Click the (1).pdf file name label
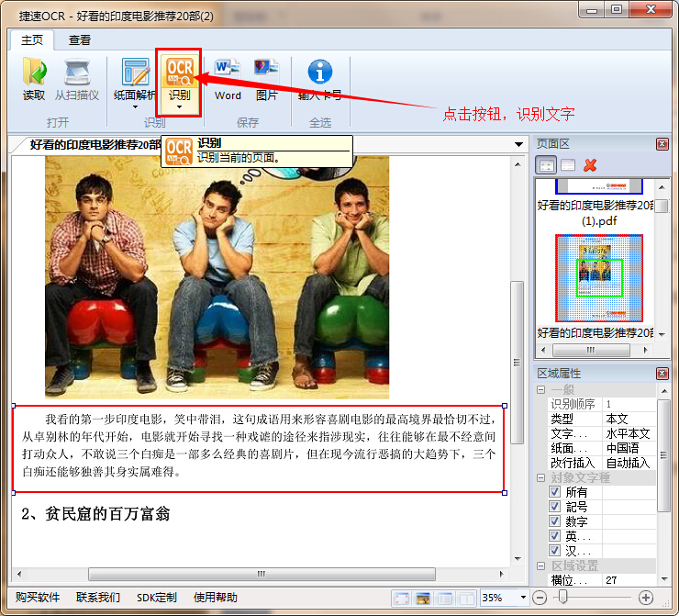 coord(599,221)
